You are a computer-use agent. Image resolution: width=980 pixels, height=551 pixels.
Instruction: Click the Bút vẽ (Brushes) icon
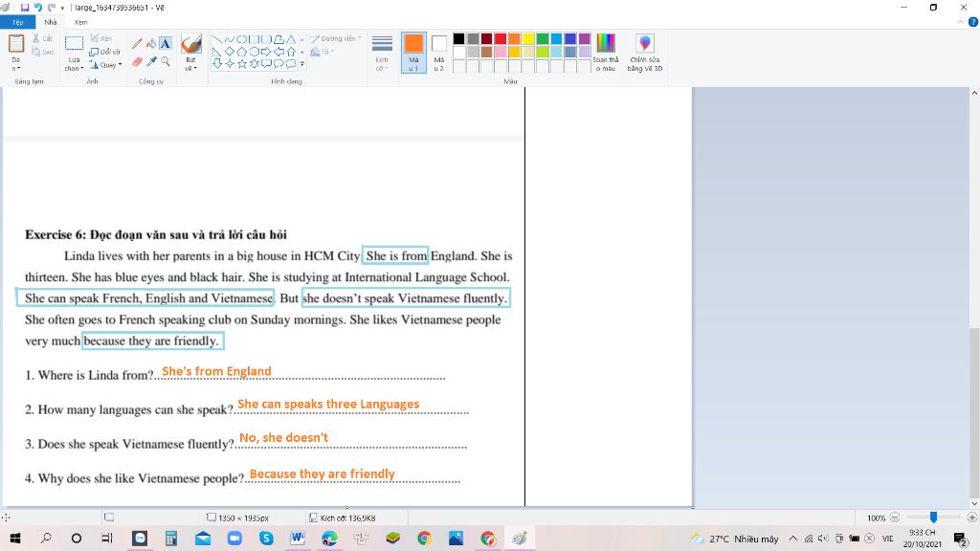tap(190, 44)
